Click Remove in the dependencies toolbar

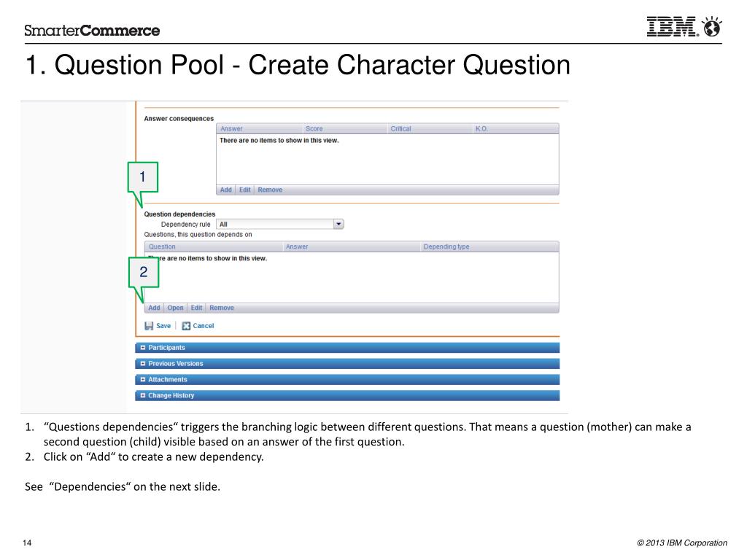pos(222,308)
